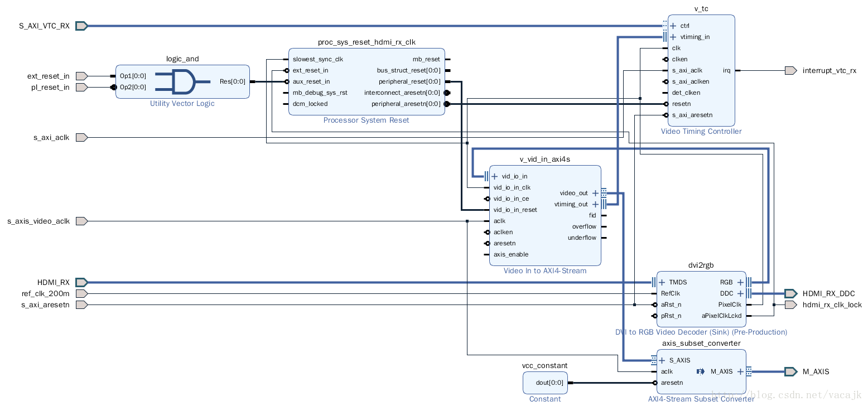868x406 pixels.
Task: Select the M_AXIS output port icon
Action: tap(790, 371)
